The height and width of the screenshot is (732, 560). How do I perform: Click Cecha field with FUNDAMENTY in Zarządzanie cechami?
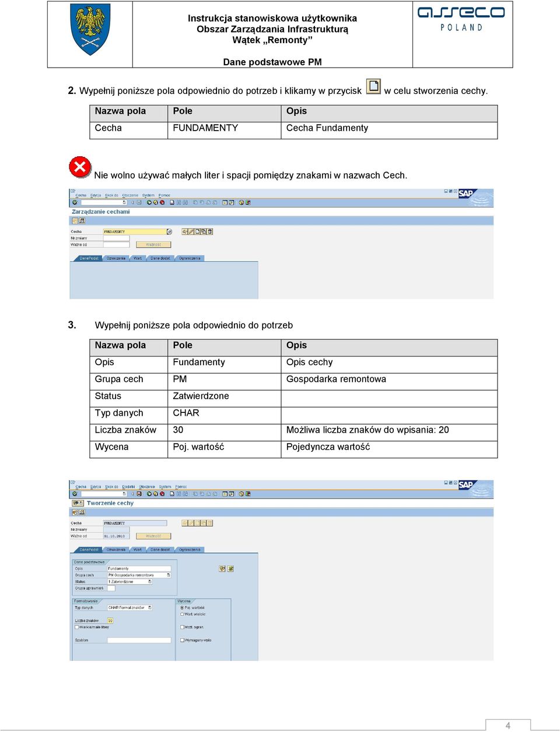135,232
